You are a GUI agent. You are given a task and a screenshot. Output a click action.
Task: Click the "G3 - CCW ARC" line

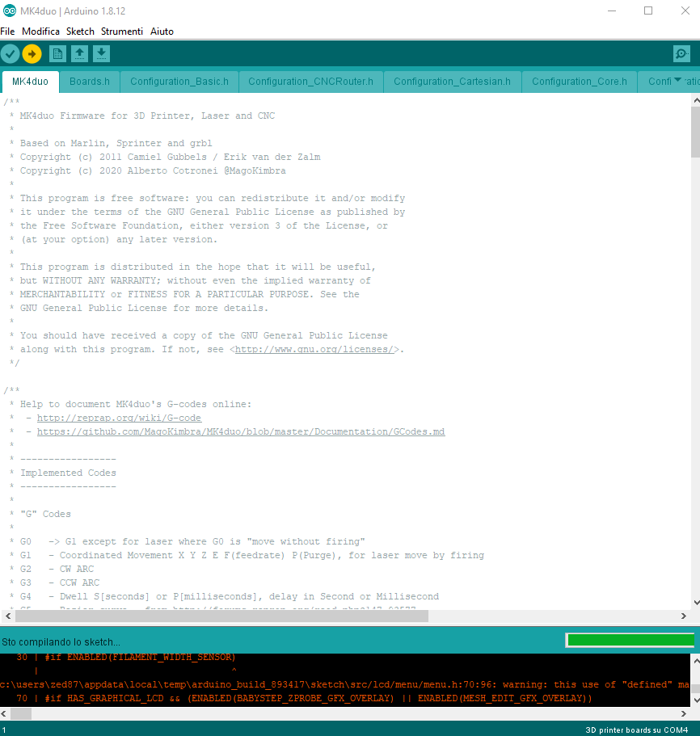click(x=60, y=582)
